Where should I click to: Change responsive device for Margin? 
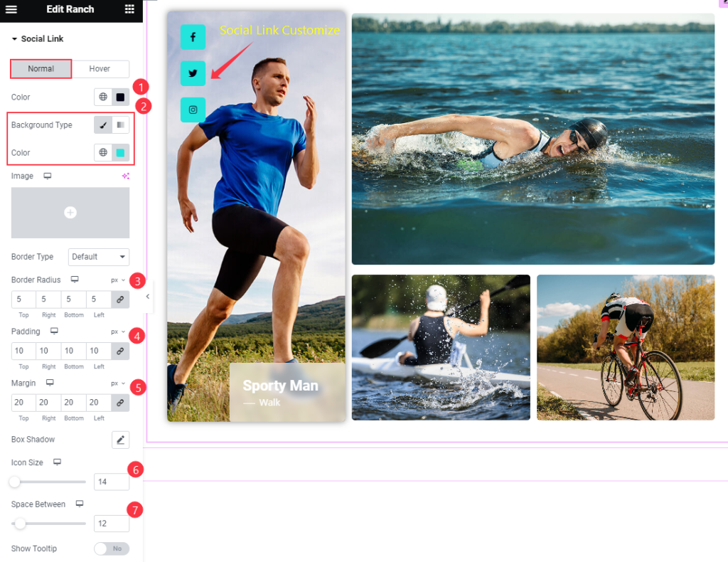(50, 383)
